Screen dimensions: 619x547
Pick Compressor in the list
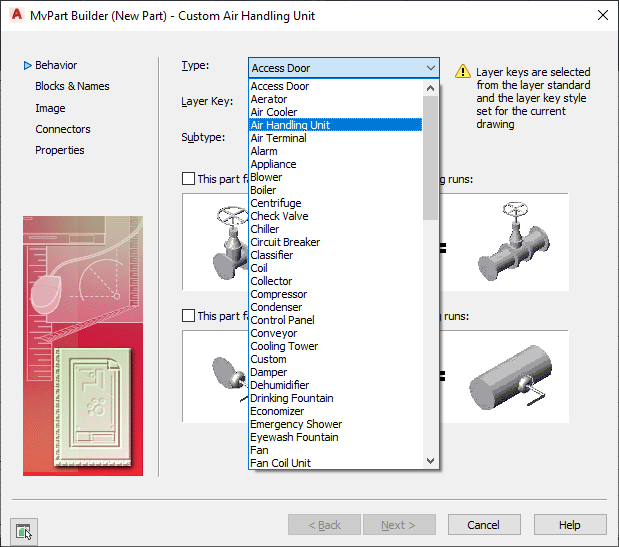tap(336, 294)
